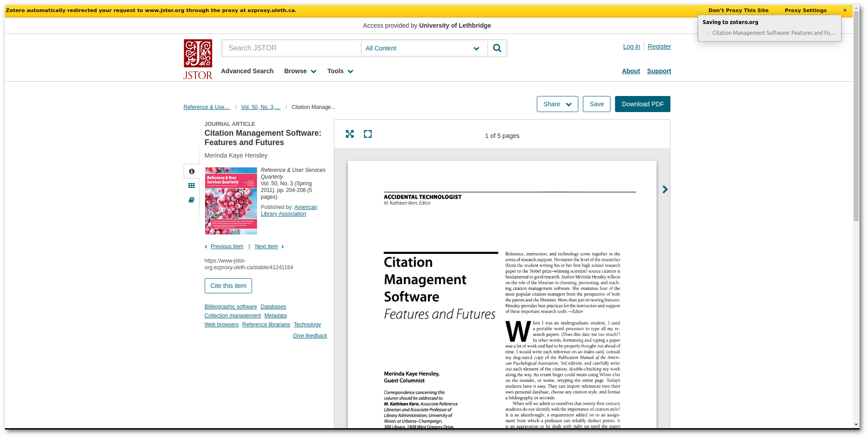Open the references book sidebar icon
The width and height of the screenshot is (868, 438).
(192, 200)
